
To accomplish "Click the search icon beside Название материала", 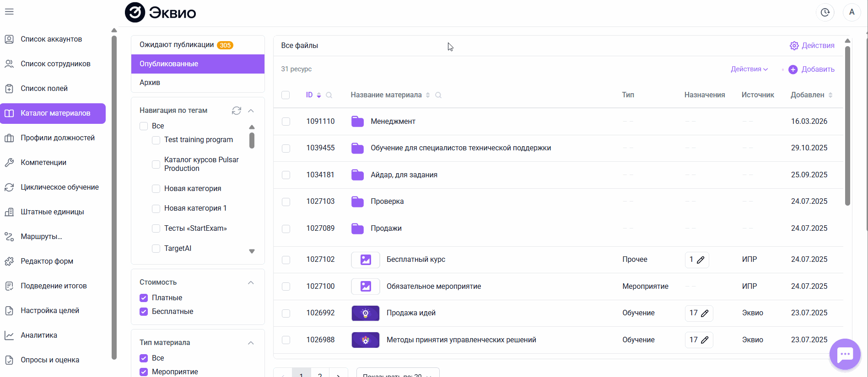I will (x=438, y=95).
